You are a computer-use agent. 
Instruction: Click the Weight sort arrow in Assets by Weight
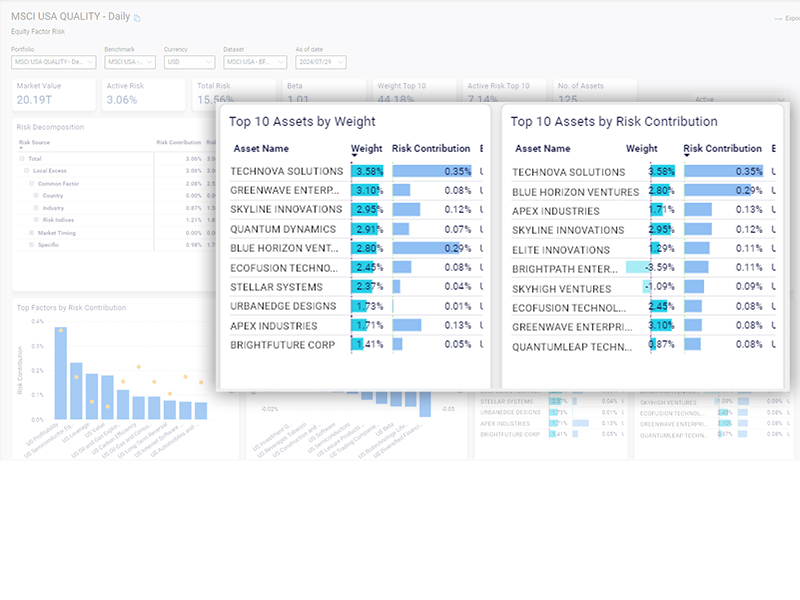[x=354, y=156]
